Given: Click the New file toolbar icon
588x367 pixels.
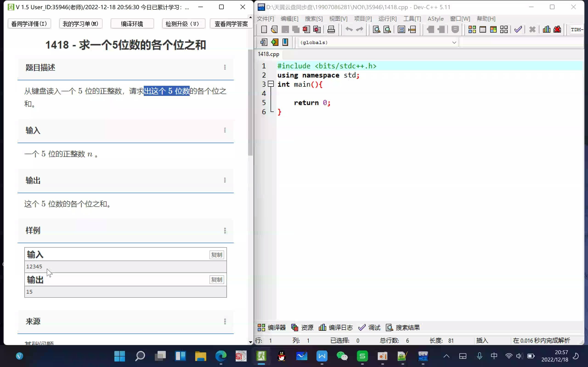Looking at the screenshot, I should [x=264, y=30].
